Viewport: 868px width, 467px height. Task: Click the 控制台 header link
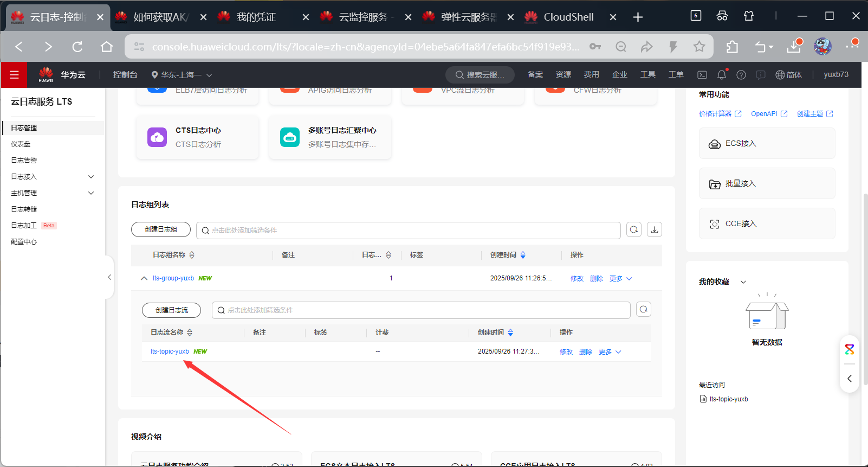coord(125,75)
